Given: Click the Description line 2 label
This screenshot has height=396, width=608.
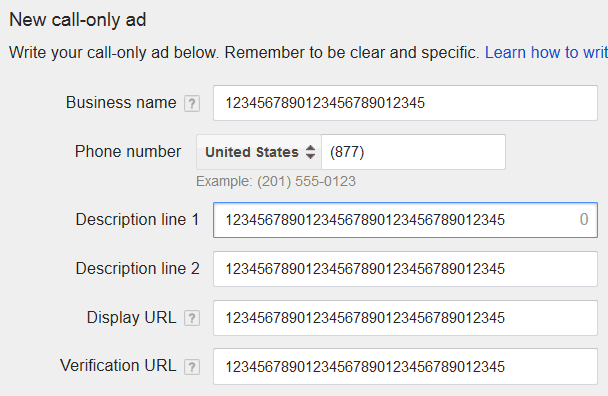Looking at the screenshot, I should 137,268.
